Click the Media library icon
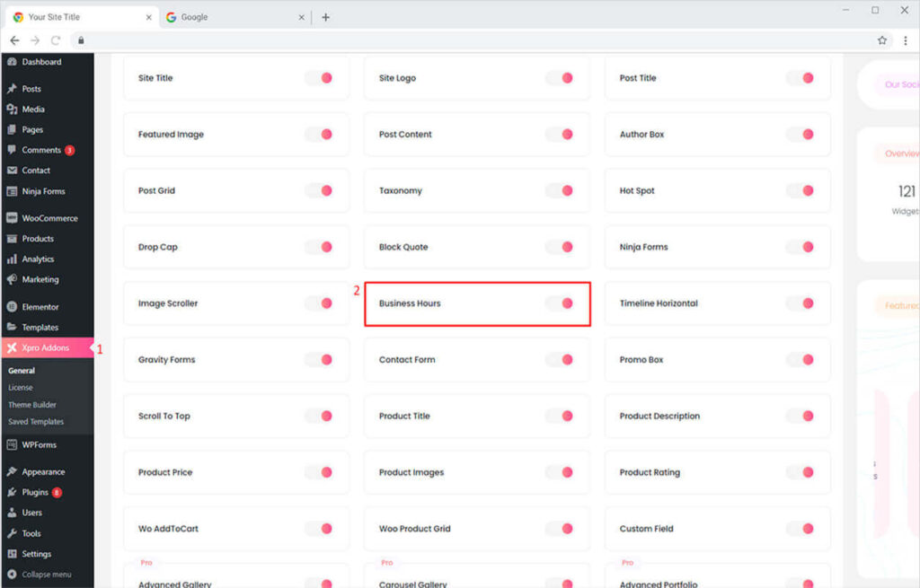This screenshot has width=920, height=588. click(12, 110)
